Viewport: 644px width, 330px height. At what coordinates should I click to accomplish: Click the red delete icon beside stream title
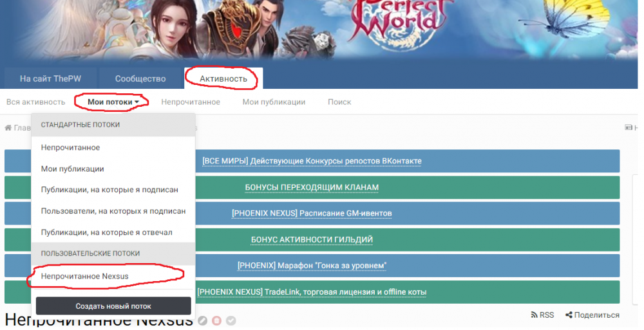pyautogui.click(x=217, y=320)
